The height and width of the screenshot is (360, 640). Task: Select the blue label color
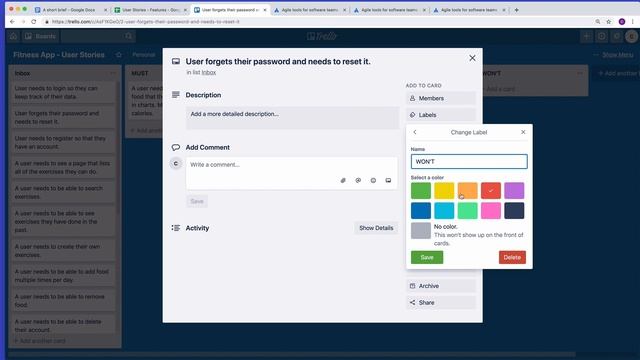[x=420, y=211]
